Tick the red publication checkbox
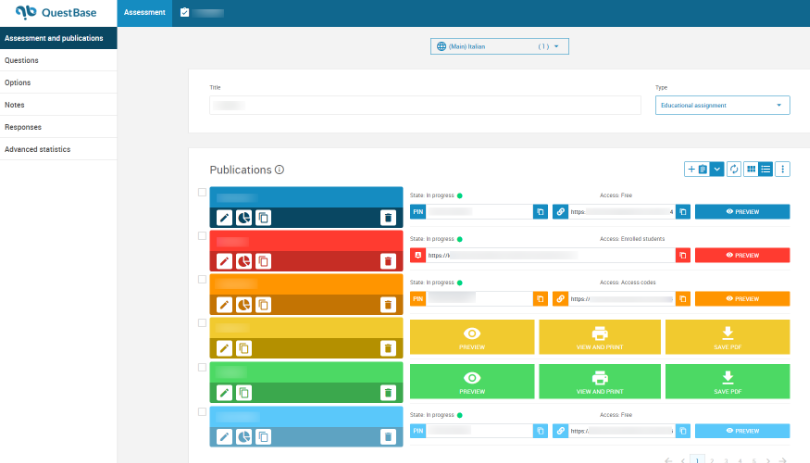The image size is (810, 463). pyautogui.click(x=202, y=236)
